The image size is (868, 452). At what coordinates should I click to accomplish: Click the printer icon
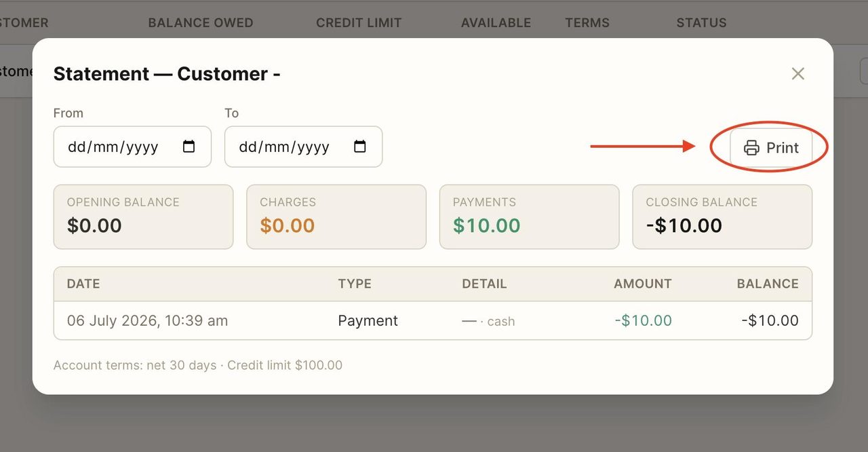click(751, 148)
